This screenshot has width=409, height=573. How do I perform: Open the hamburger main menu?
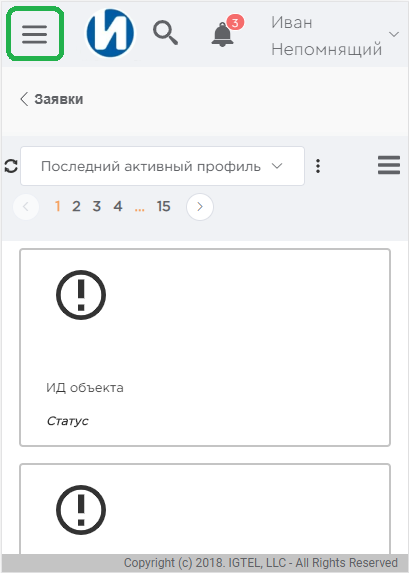coord(35,34)
